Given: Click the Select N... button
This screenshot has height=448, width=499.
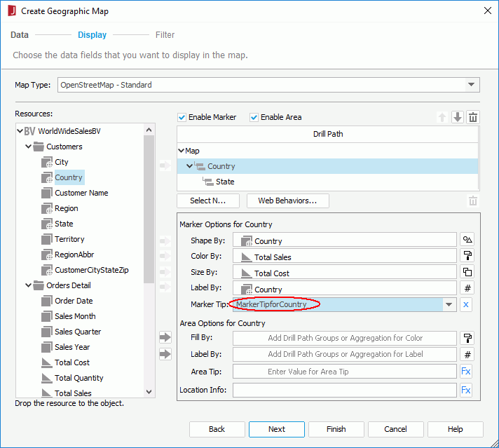Looking at the screenshot, I should point(208,201).
